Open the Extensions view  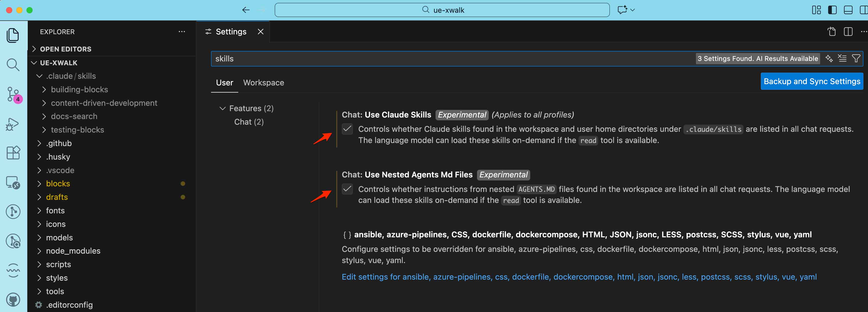[x=13, y=153]
